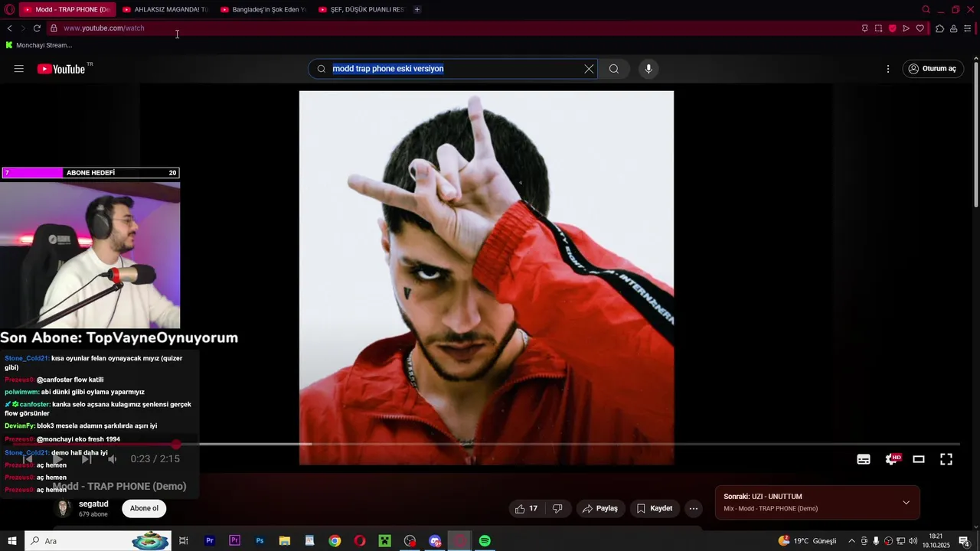Open File Explorer from the taskbar
Viewport: 980px width, 551px height.
[285, 541]
